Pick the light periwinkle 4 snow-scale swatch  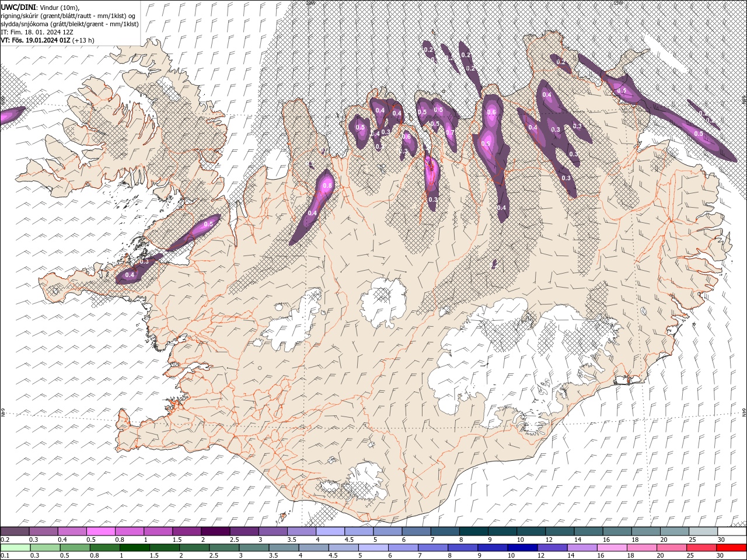point(330,531)
